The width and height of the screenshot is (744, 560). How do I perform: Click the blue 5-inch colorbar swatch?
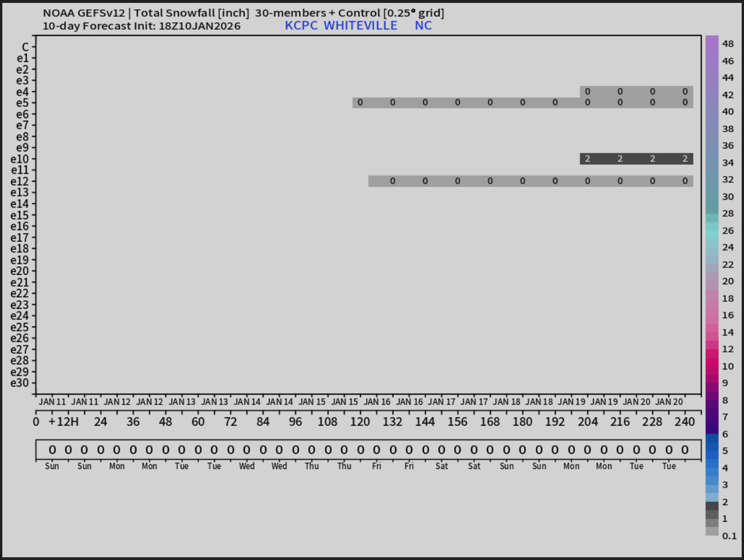pos(712,450)
